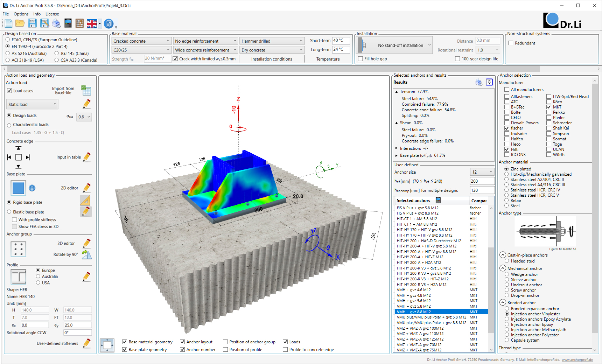Save the current project
This screenshot has width=602, height=364.
pos(32,23)
